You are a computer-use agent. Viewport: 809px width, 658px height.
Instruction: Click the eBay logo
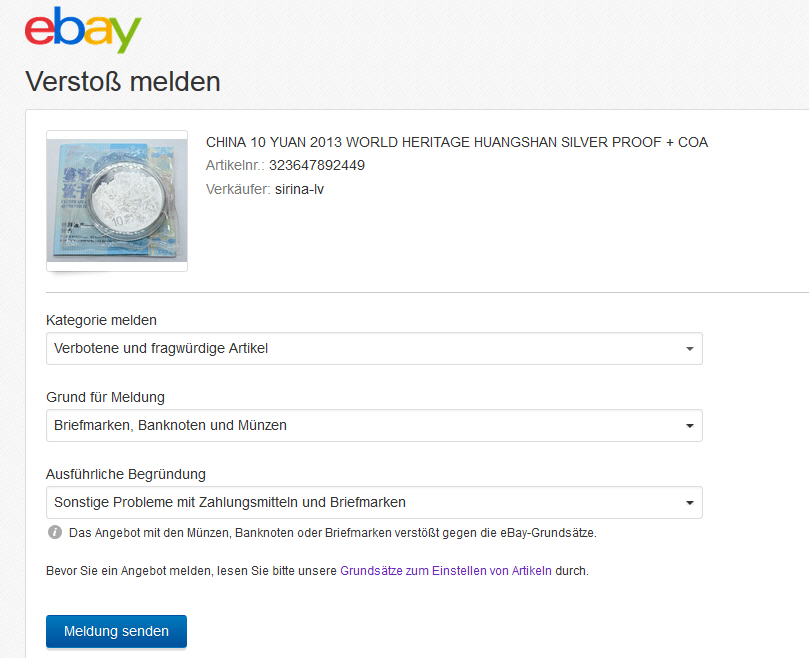coord(83,30)
